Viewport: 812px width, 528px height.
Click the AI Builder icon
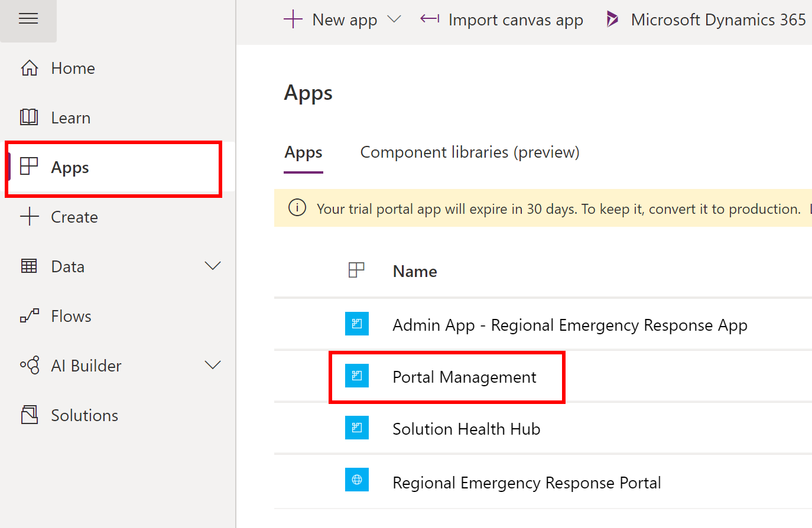[x=30, y=366]
